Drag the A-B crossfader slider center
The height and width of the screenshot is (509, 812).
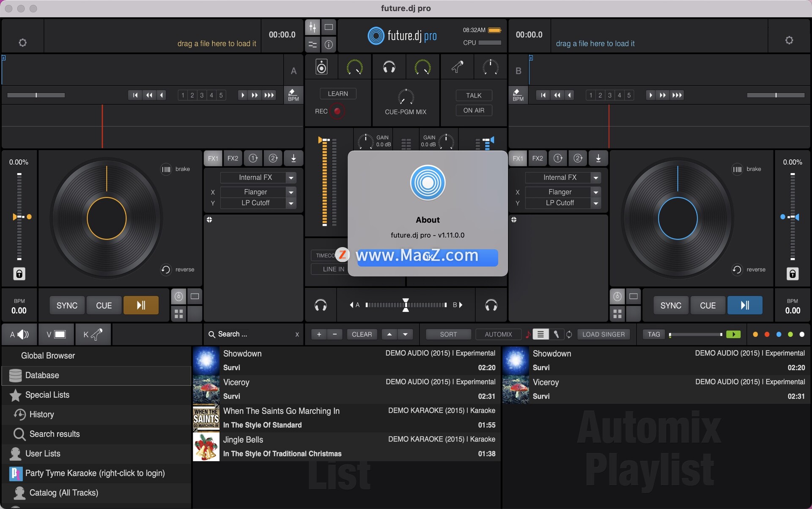tap(406, 304)
